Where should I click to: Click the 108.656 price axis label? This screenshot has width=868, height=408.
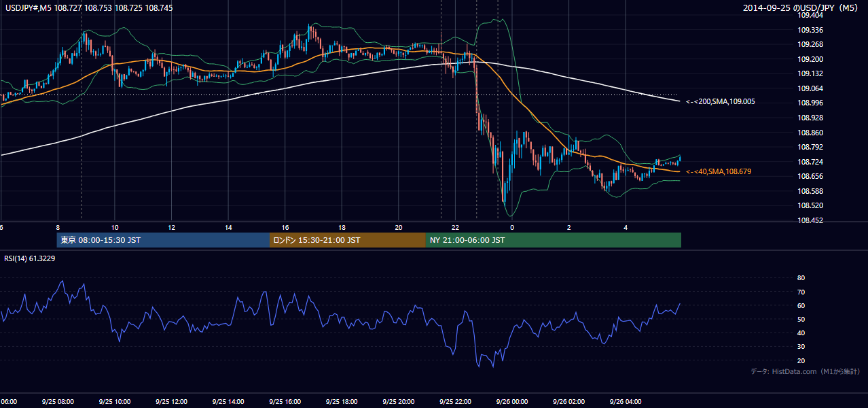click(810, 176)
